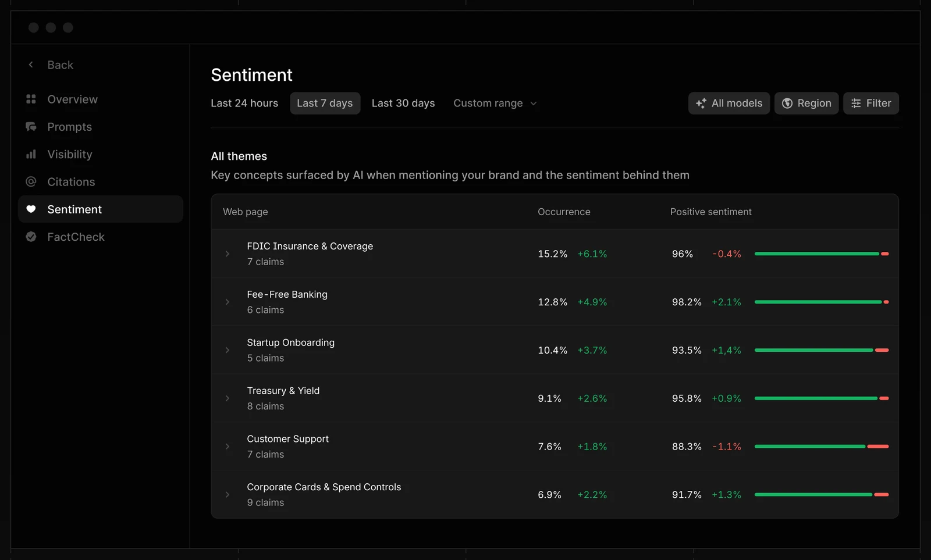Image resolution: width=931 pixels, height=560 pixels.
Task: Click the 15.2% occurrence value
Action: click(x=552, y=254)
